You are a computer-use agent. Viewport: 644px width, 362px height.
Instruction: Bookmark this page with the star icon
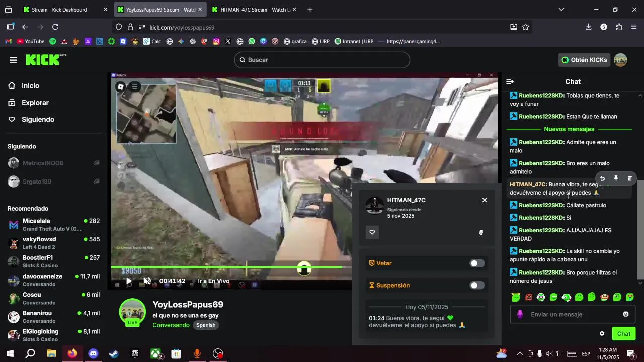tap(526, 27)
